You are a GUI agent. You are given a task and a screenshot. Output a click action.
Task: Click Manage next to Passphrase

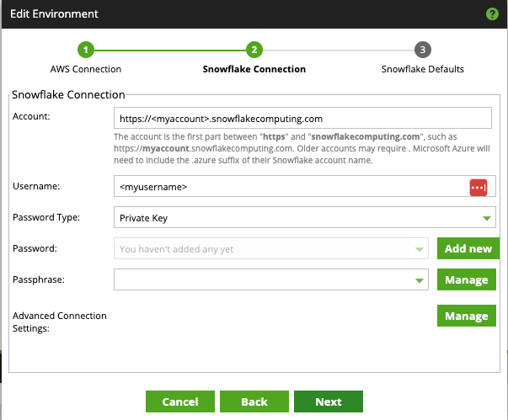click(x=467, y=279)
